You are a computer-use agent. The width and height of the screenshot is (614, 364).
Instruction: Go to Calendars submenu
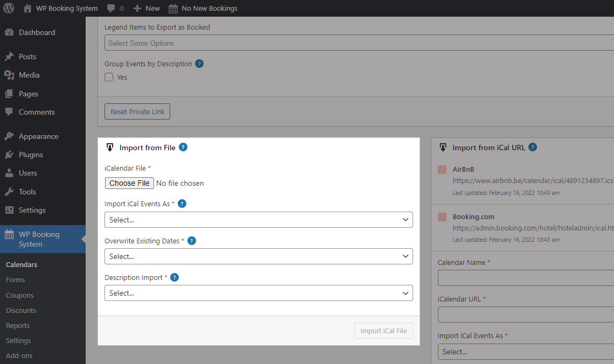22,264
